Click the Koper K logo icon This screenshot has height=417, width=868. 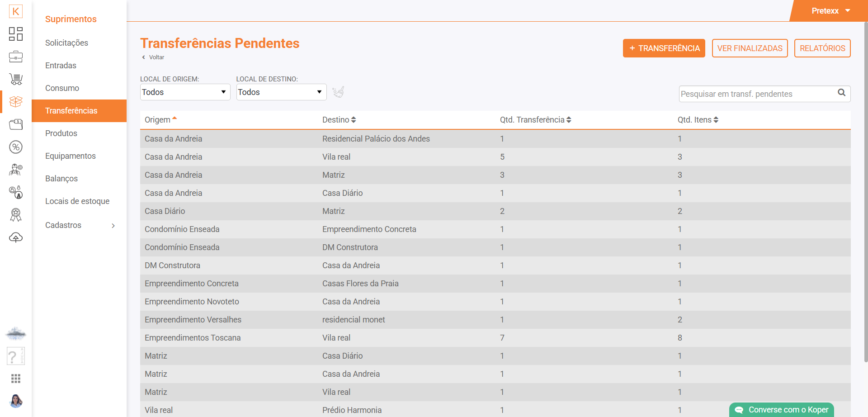[16, 11]
